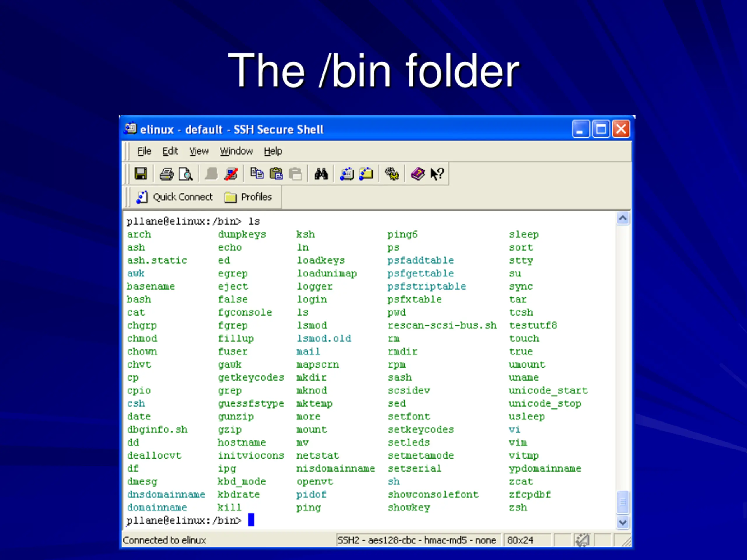Screen dimensions: 747x560
Task: Open the Help book icon
Action: point(418,174)
